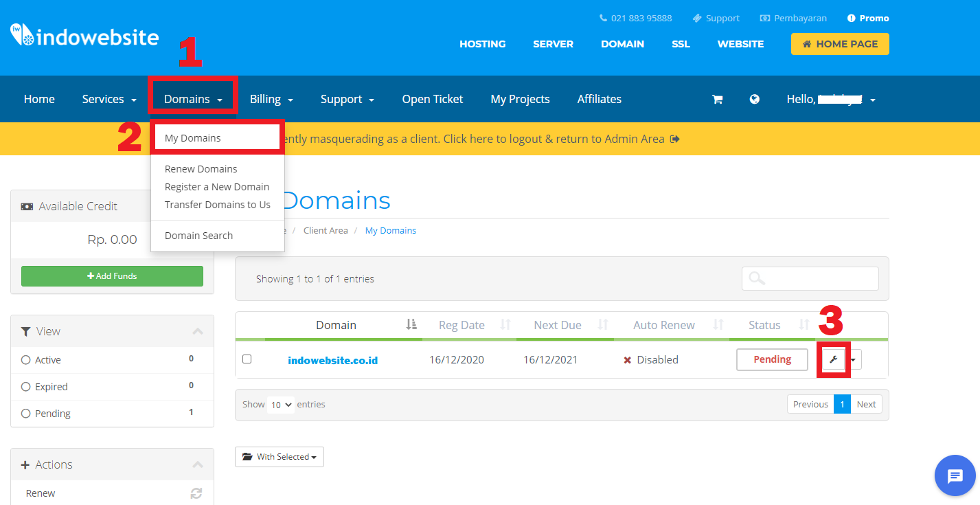Click the shopping cart icon in the navbar
Viewport: 980px width, 505px height.
coord(717,99)
